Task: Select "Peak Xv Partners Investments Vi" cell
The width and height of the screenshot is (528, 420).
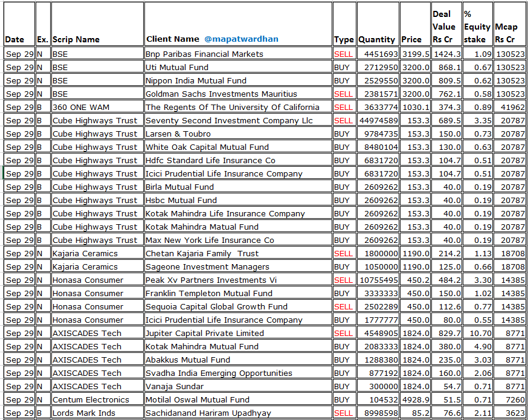Action: click(x=238, y=280)
